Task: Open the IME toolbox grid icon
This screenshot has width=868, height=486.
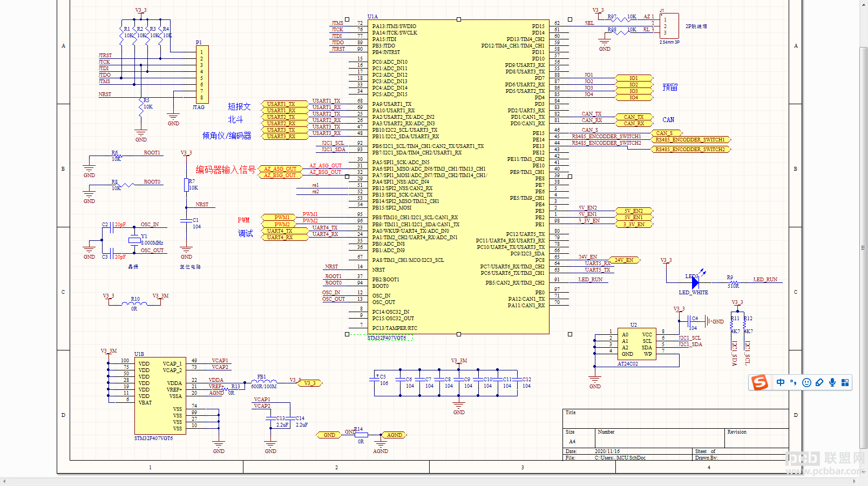Action: tap(845, 382)
